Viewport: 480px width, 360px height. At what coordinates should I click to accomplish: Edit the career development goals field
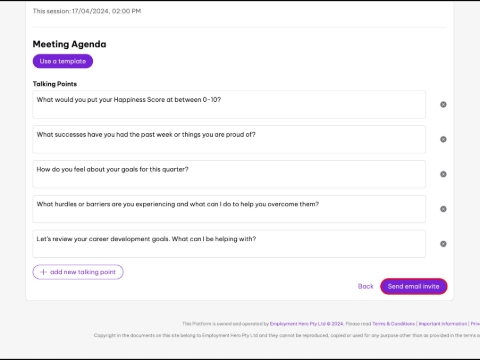(229, 244)
